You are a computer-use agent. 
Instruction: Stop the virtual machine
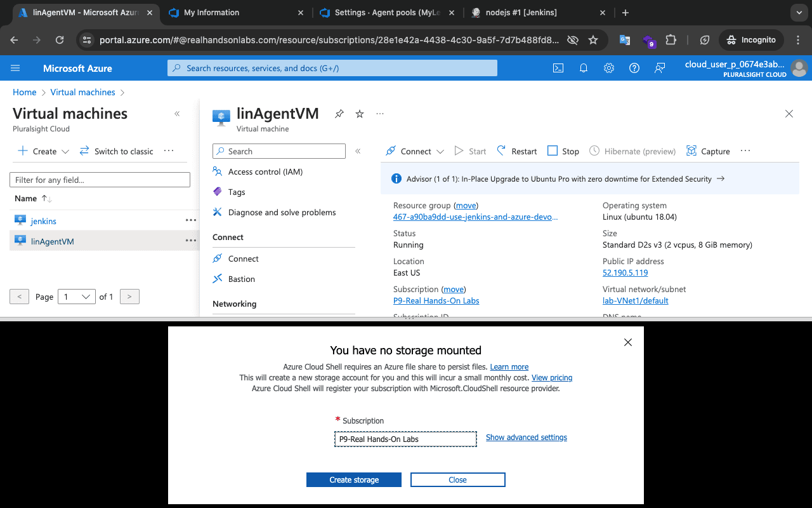[563, 151]
